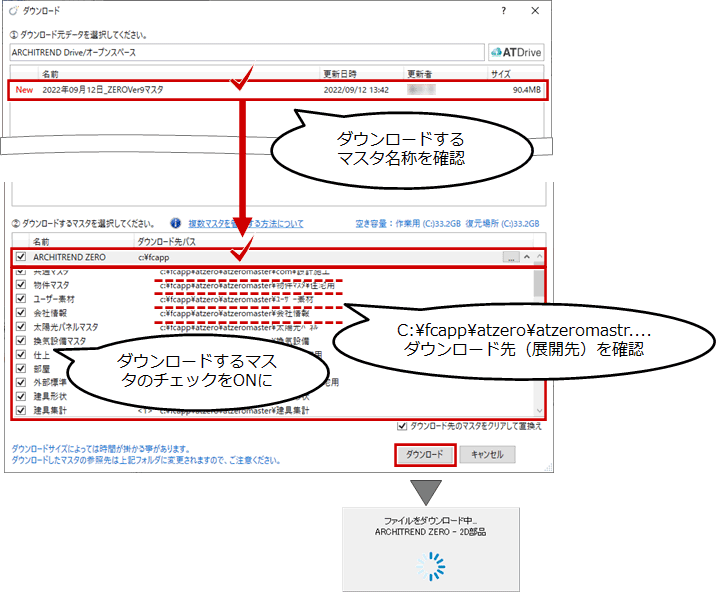Toggle the 部屋 checkbox

pos(21,368)
